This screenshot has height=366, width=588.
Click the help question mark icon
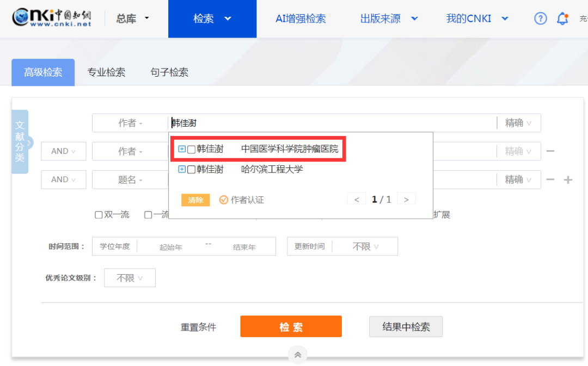(540, 18)
